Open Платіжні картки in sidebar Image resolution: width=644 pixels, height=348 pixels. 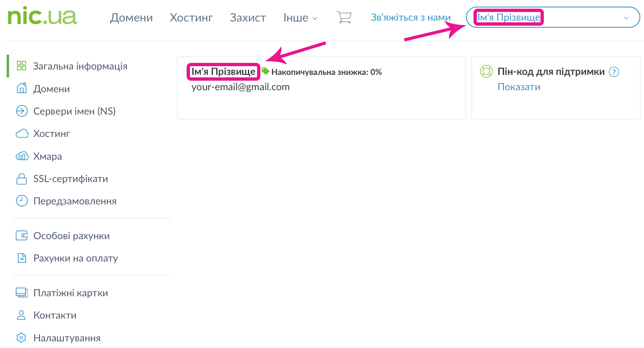pos(70,293)
